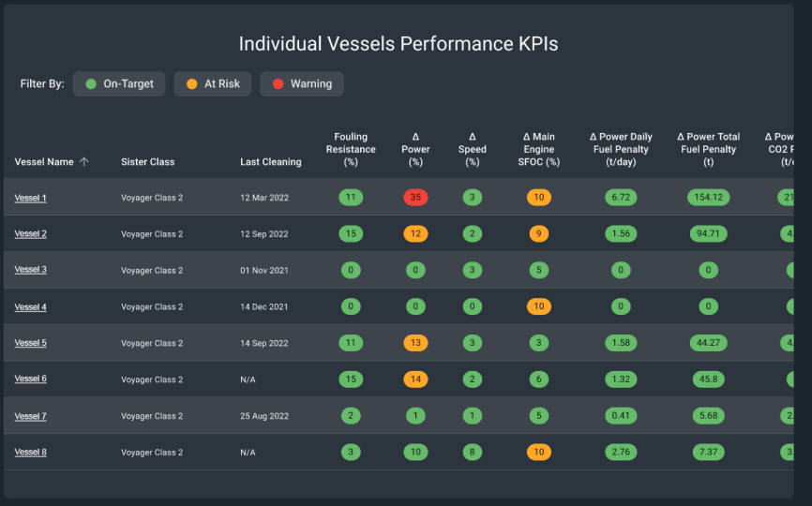Image resolution: width=812 pixels, height=506 pixels.
Task: Toggle the At Risk filter
Action: 212,83
